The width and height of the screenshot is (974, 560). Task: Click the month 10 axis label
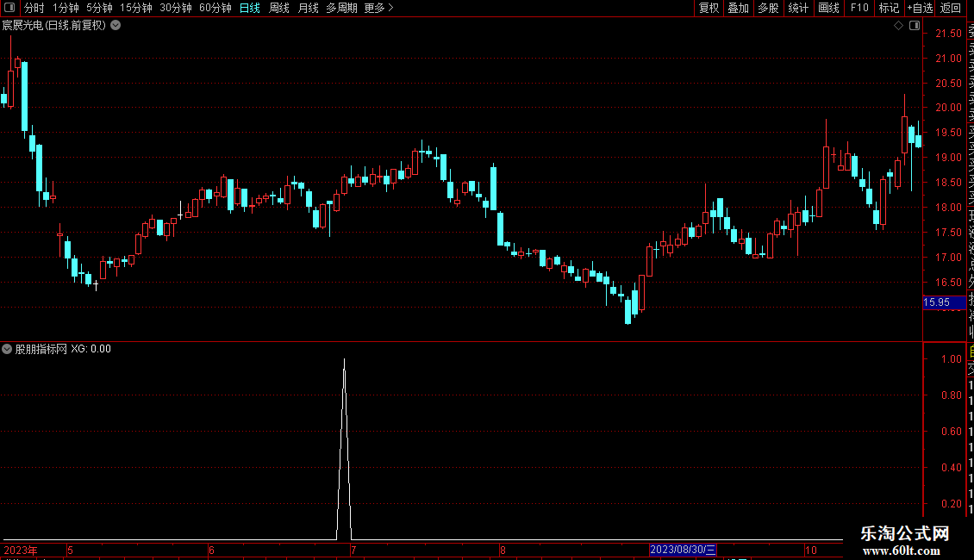pyautogui.click(x=810, y=550)
